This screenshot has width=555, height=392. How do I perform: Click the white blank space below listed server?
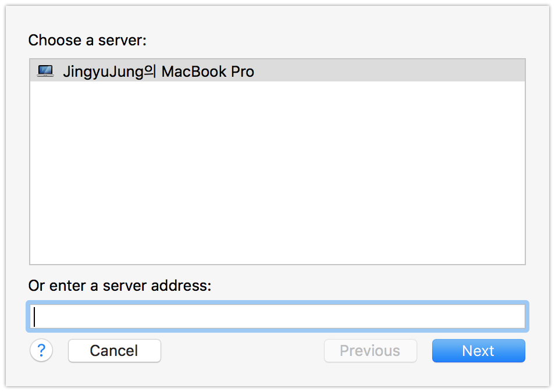pos(277,173)
